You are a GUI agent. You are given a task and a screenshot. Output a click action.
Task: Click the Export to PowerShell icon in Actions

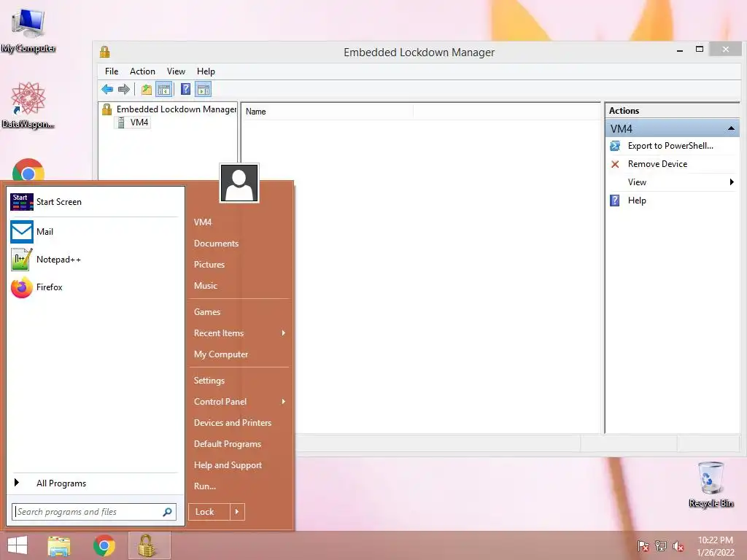tap(615, 146)
